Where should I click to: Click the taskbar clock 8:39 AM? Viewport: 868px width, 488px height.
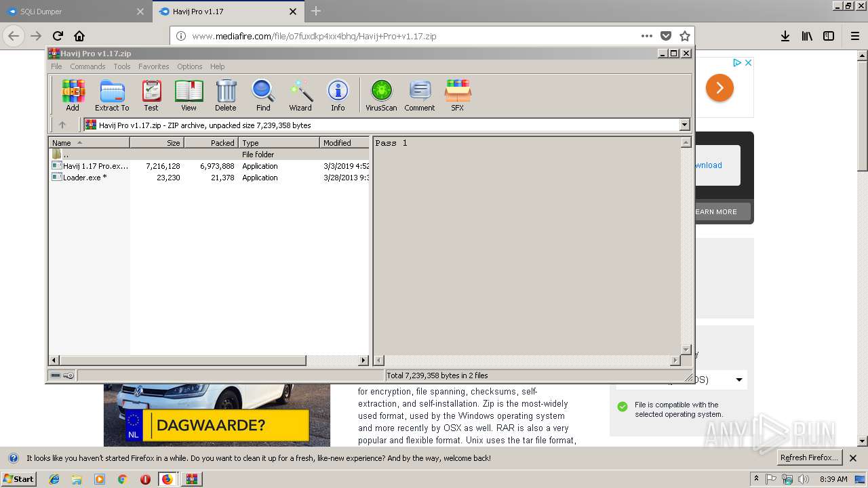[x=833, y=479]
